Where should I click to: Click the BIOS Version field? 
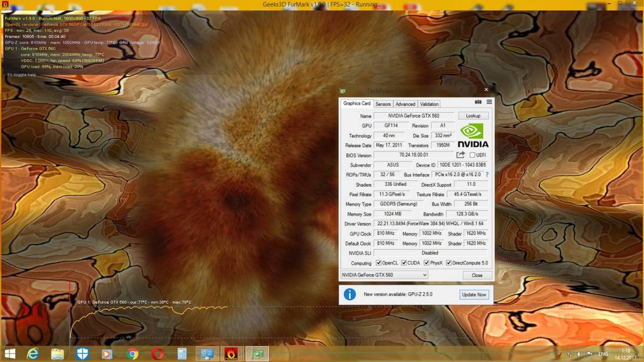pos(413,155)
